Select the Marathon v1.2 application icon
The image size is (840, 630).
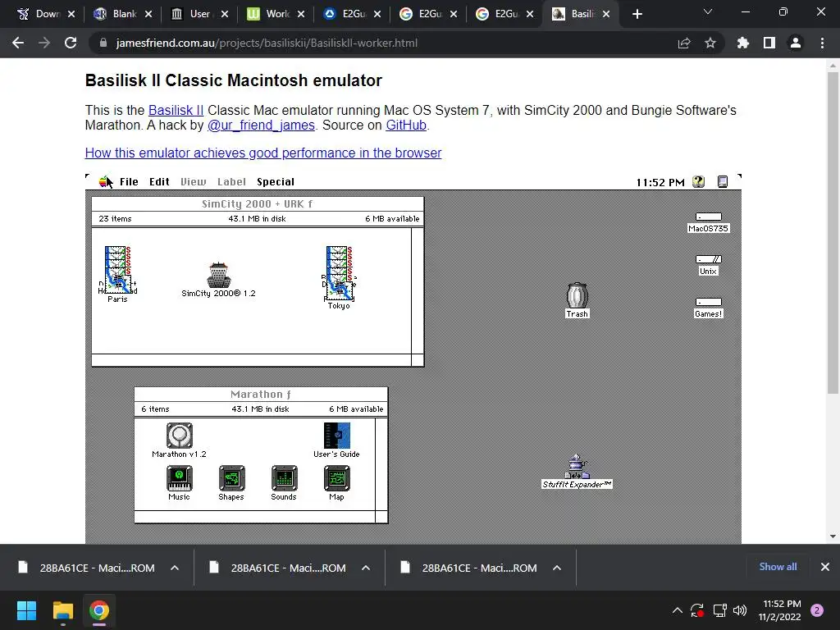(180, 436)
